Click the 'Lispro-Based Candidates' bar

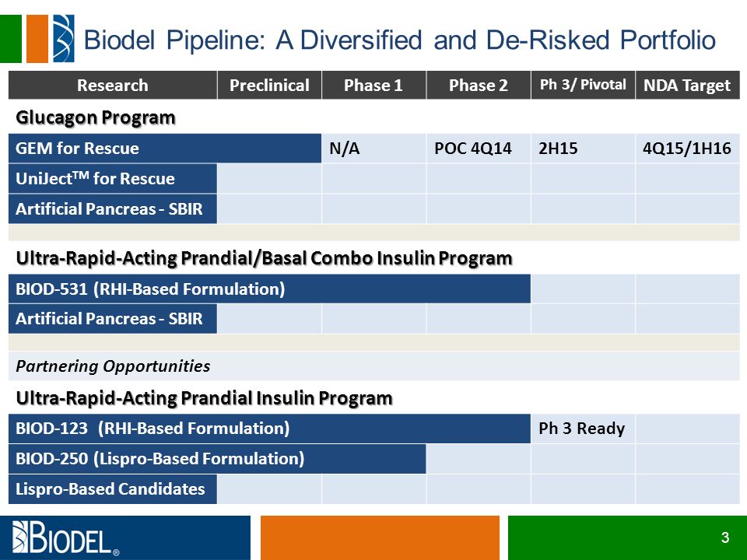[x=112, y=489]
